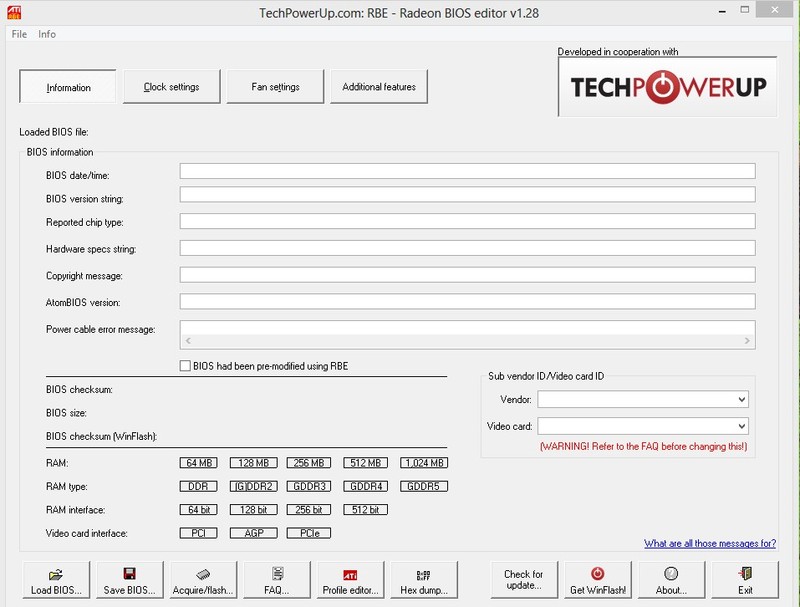Click the 128 bit RAM interface indicator
Image resolution: width=800 pixels, height=607 pixels.
(x=254, y=510)
